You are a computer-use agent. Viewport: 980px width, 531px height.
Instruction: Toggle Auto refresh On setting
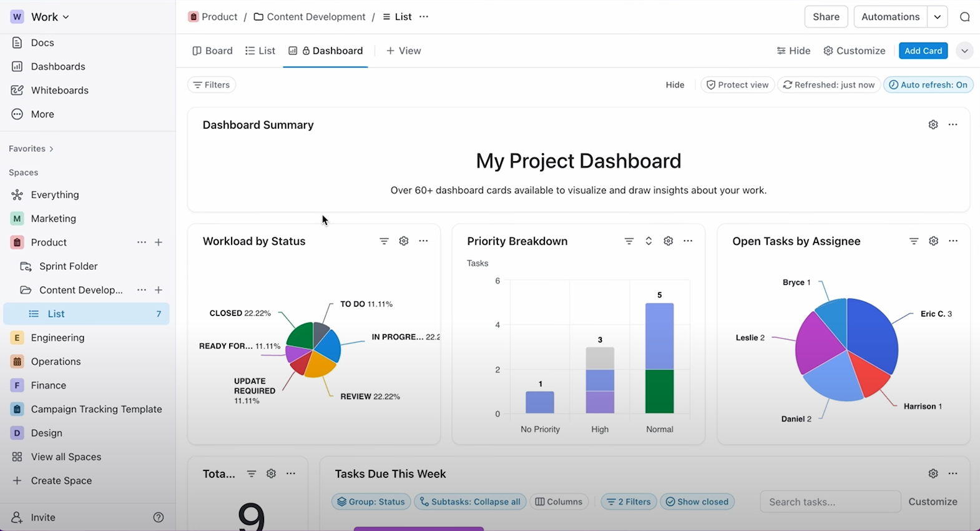928,85
